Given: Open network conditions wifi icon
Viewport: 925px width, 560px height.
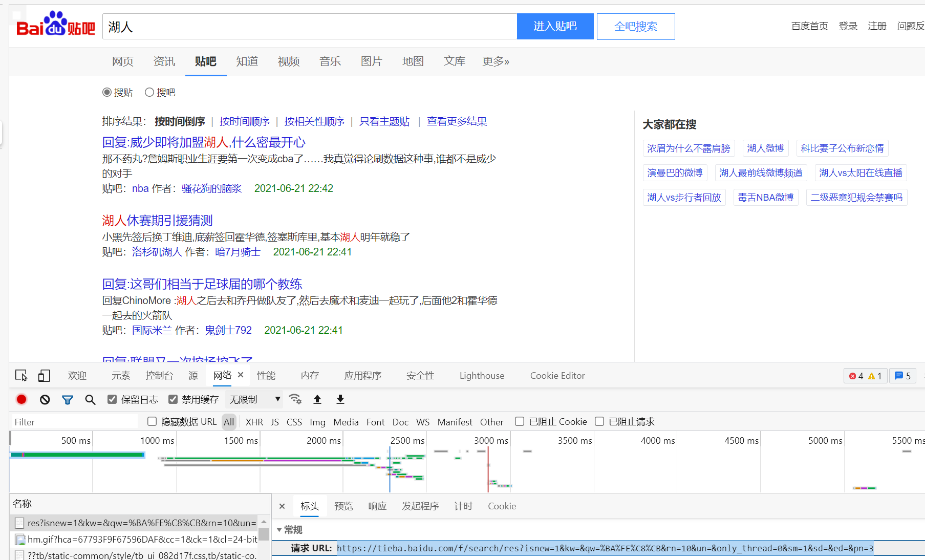Looking at the screenshot, I should tap(295, 399).
